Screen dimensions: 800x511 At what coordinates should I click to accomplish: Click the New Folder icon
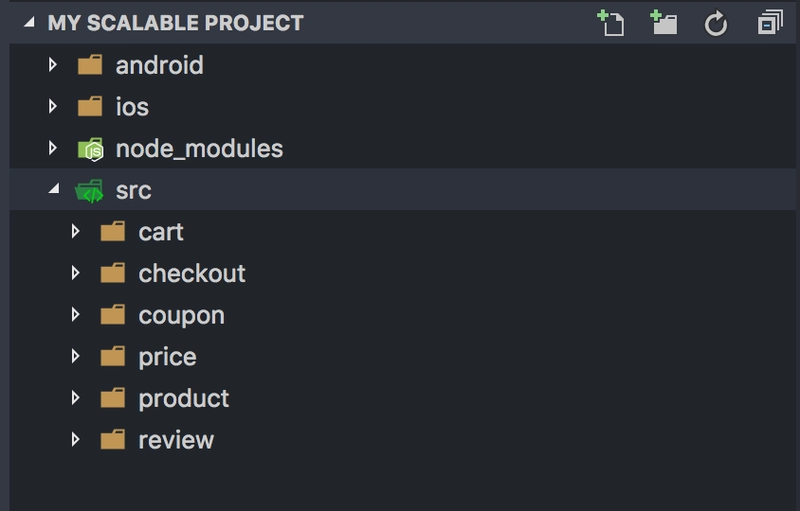(664, 23)
